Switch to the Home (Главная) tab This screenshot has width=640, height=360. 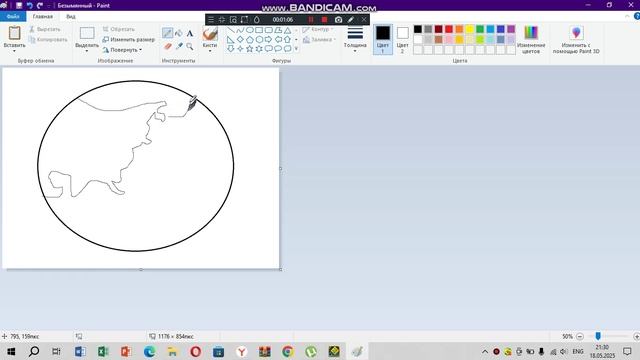tap(42, 16)
